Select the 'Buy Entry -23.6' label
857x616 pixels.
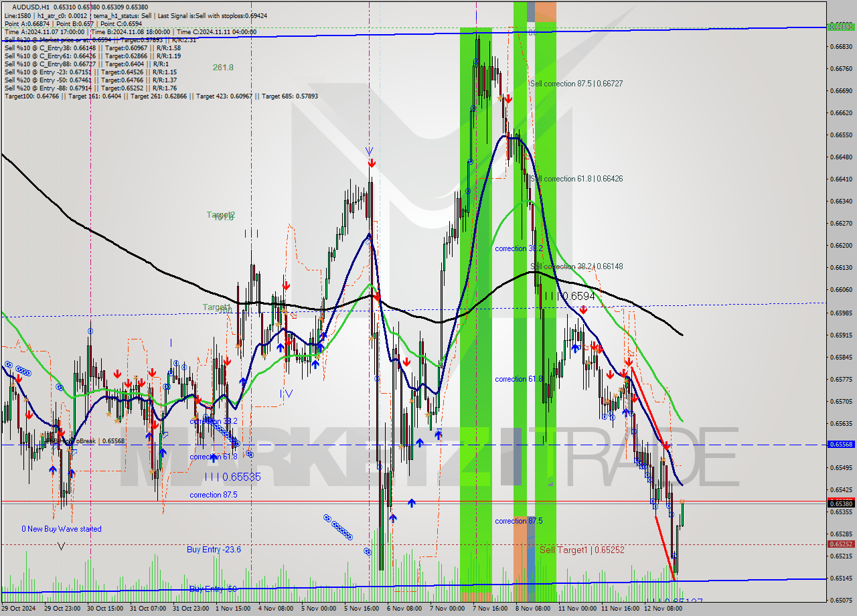pos(214,550)
